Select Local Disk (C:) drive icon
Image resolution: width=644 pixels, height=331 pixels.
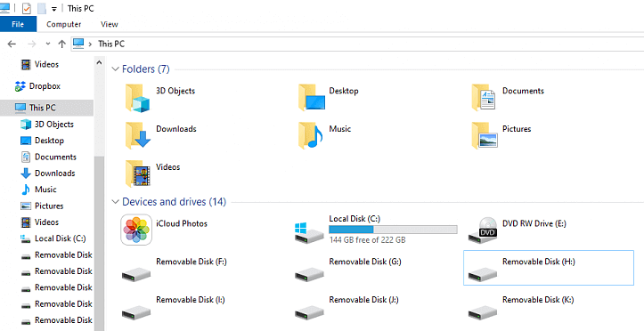(x=309, y=232)
